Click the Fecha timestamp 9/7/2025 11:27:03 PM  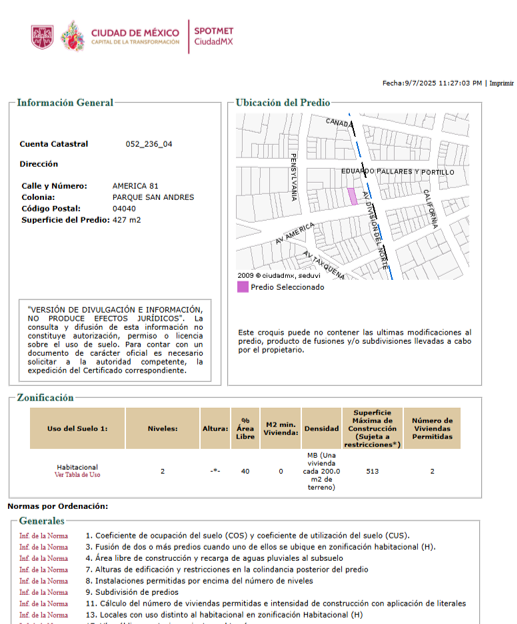432,83
